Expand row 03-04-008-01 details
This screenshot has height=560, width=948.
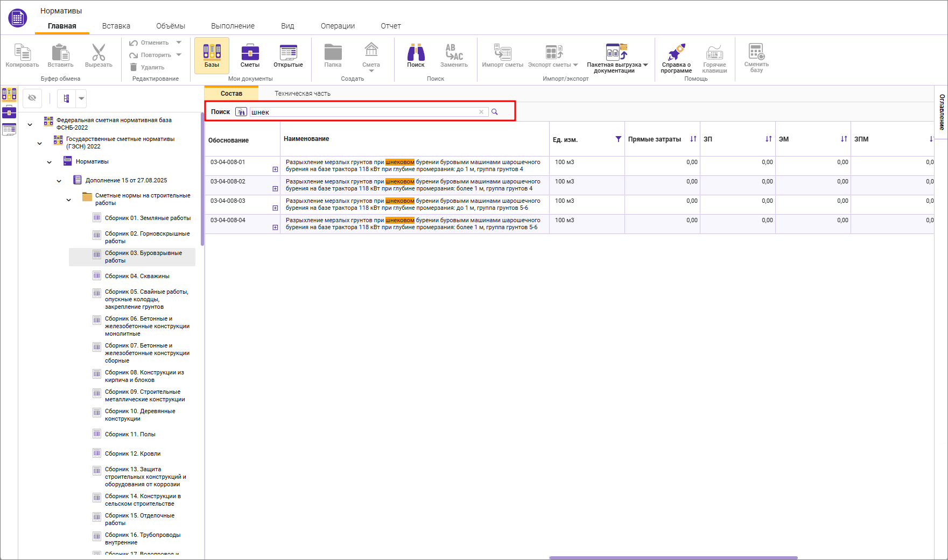[x=275, y=169]
